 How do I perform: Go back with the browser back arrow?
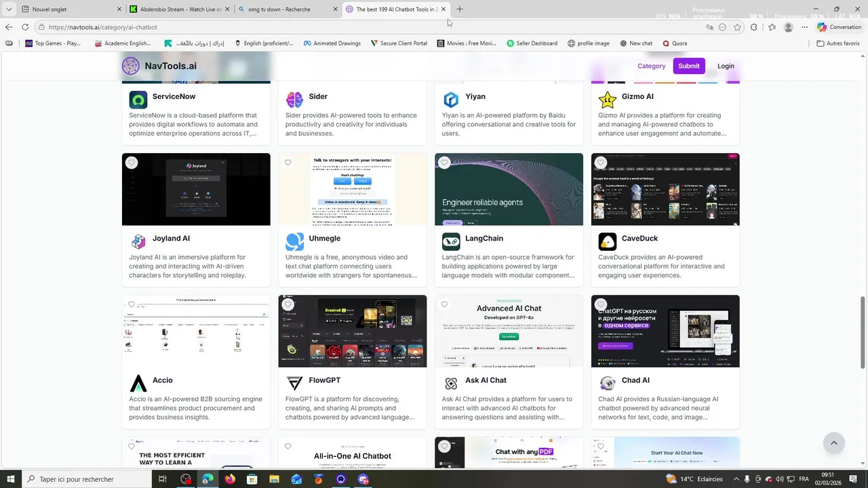pos(8,27)
